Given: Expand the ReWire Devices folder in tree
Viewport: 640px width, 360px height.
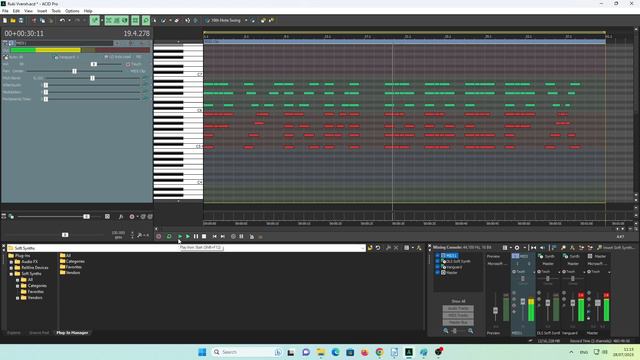Looking at the screenshot, I should [11, 268].
